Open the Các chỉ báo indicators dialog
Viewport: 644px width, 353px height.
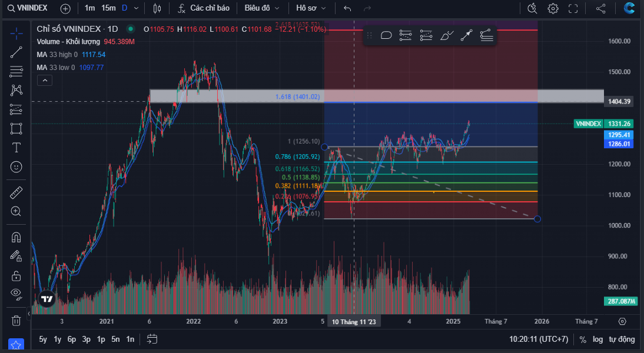tap(203, 8)
